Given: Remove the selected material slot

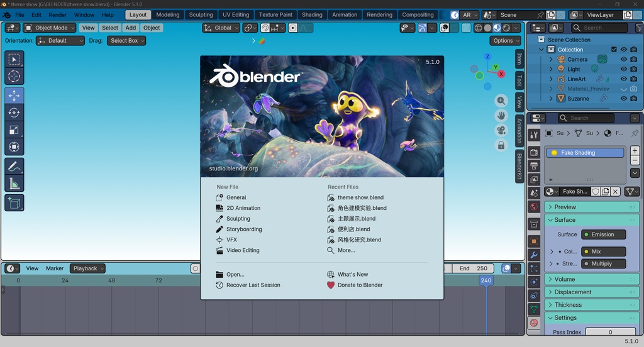Looking at the screenshot, I should coord(635,160).
